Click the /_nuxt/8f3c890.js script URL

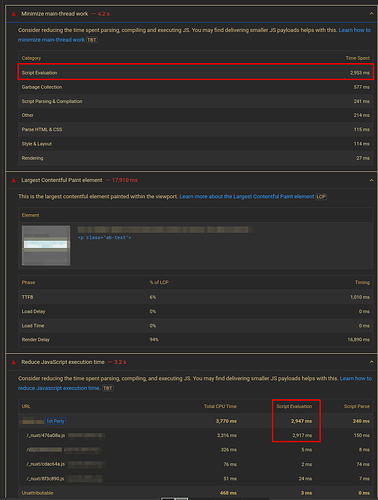46,479
